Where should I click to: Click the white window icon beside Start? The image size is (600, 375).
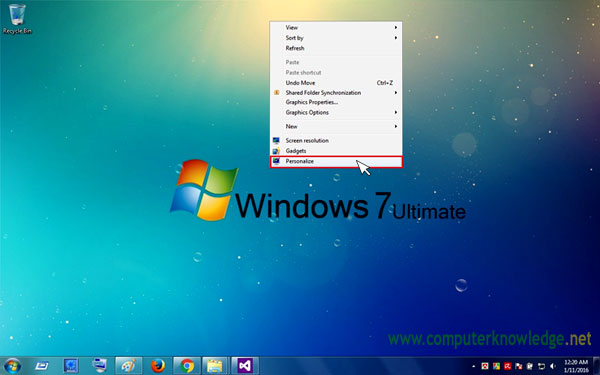(x=42, y=366)
